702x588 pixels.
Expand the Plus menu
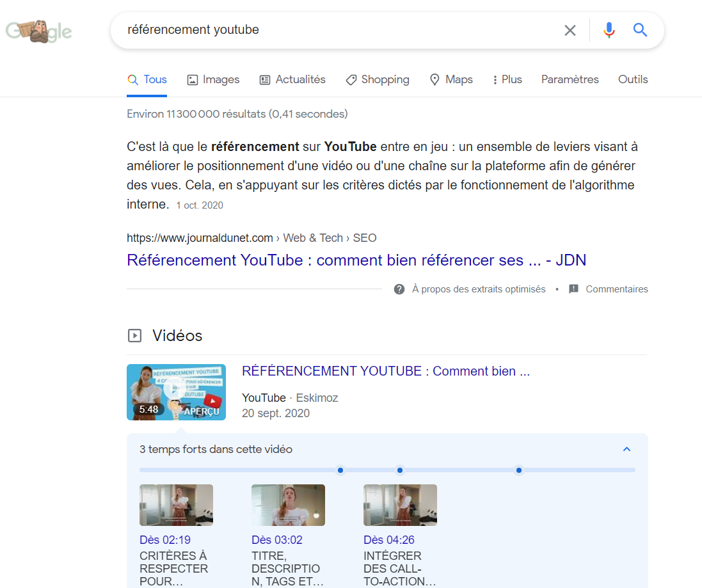(507, 79)
